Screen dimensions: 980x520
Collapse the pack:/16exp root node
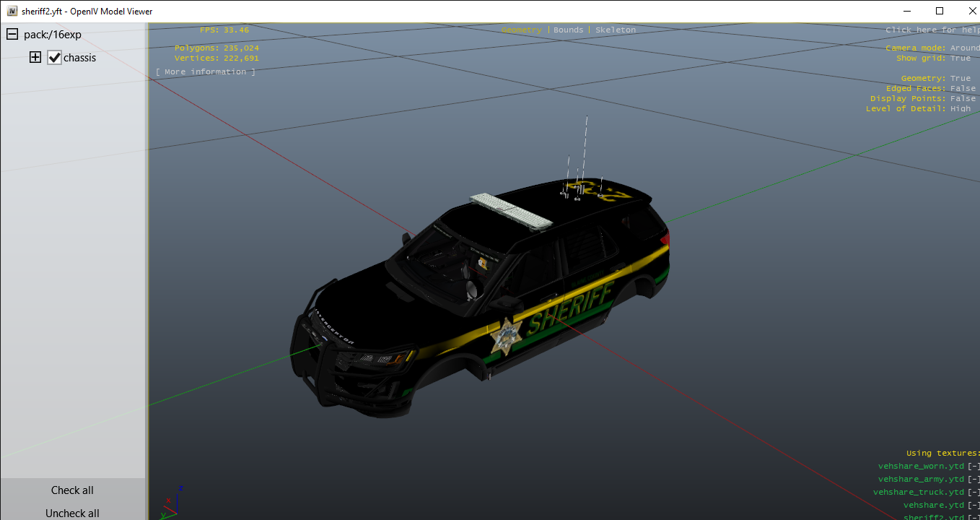(x=12, y=35)
